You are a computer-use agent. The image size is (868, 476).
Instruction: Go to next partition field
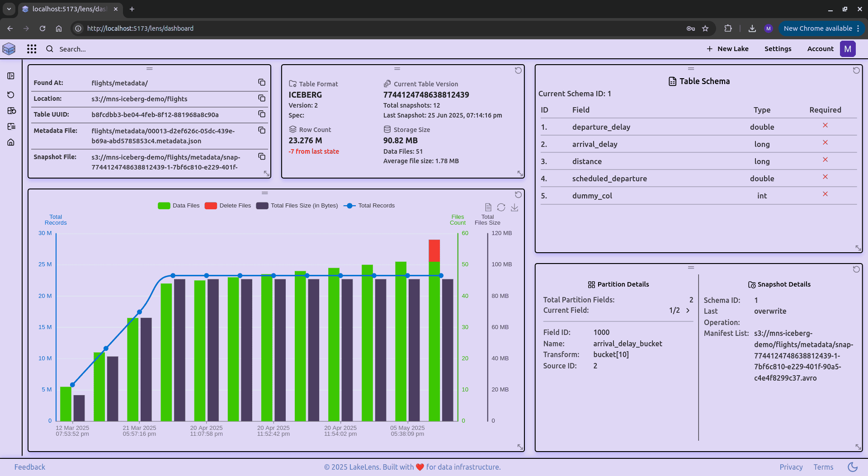688,311
